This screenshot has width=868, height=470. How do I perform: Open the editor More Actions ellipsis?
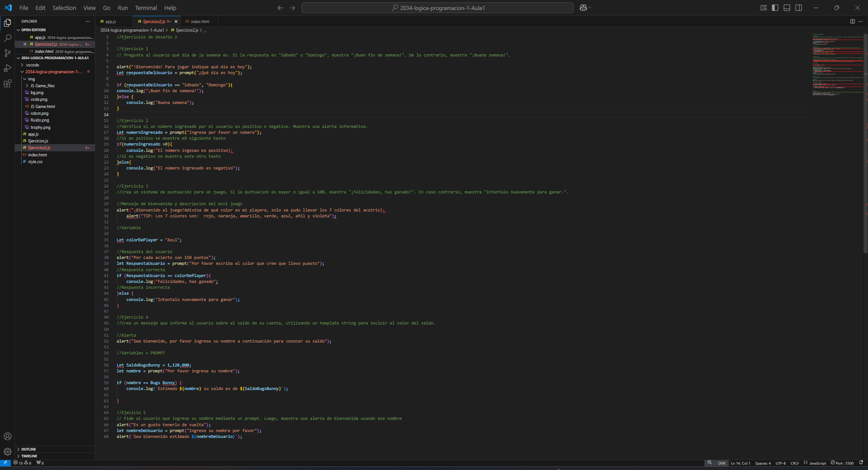coord(860,21)
